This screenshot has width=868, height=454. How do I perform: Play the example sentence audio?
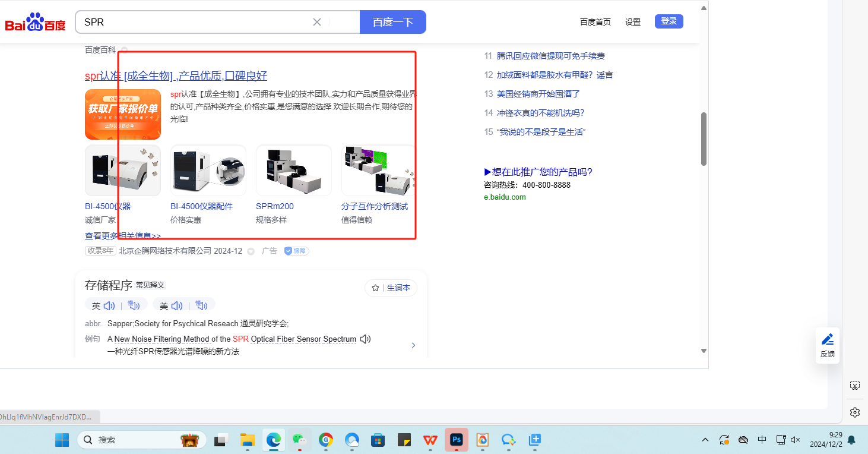pos(365,339)
